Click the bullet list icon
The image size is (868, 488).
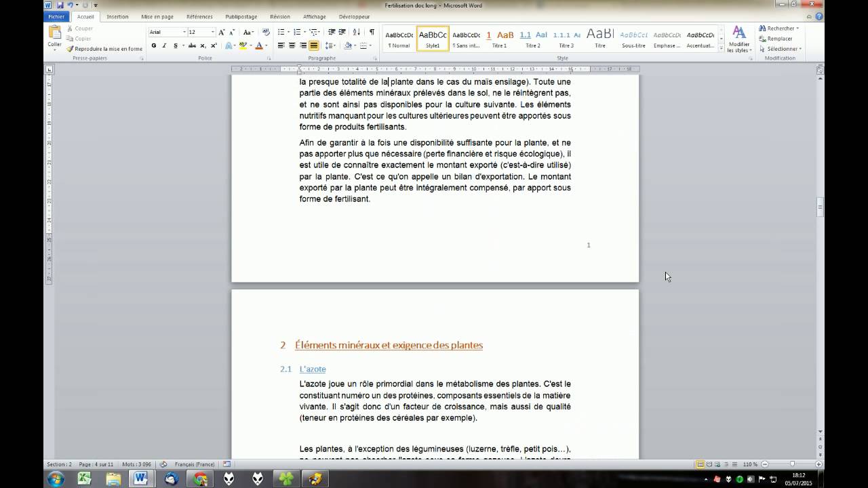(x=283, y=32)
